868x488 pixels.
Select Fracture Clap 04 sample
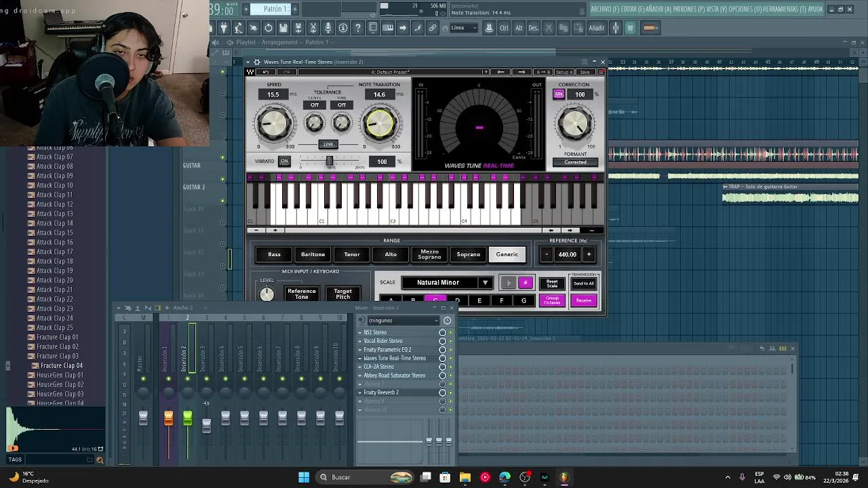[60, 365]
